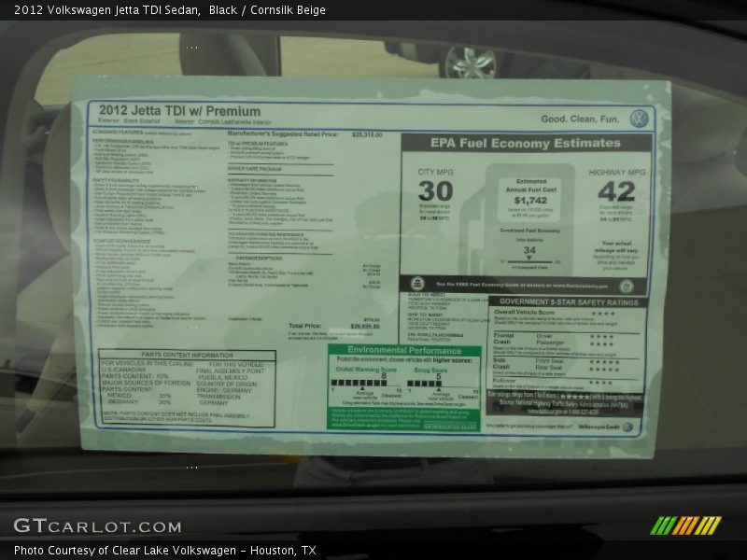Click the combined fuel economy value 34
Image resolution: width=747 pixels, height=560 pixels.
pyautogui.click(x=529, y=250)
